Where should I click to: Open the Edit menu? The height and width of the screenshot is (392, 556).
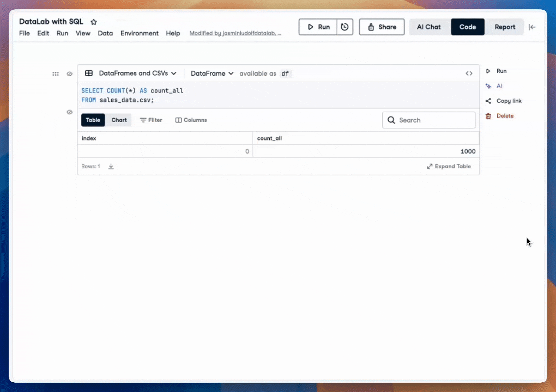[43, 33]
